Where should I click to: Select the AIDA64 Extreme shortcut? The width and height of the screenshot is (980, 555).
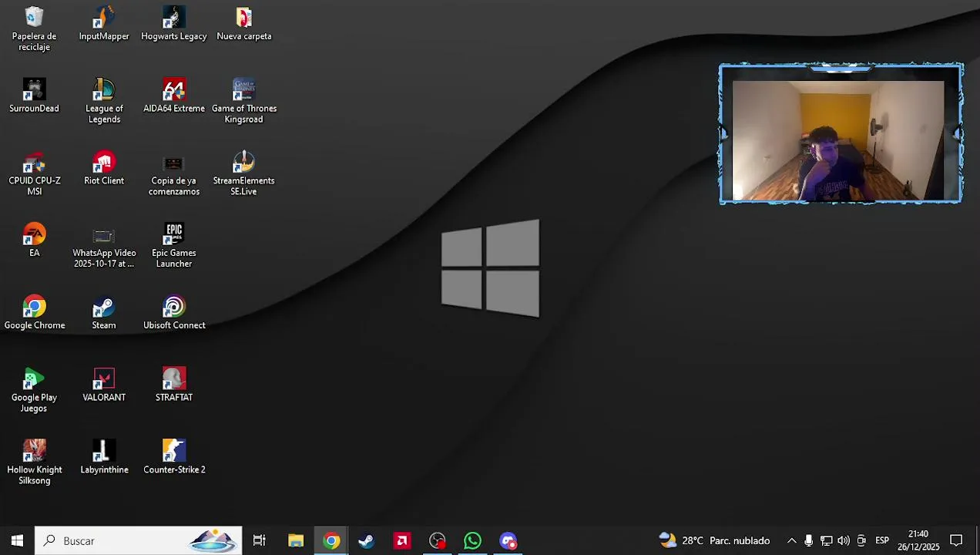pyautogui.click(x=174, y=96)
